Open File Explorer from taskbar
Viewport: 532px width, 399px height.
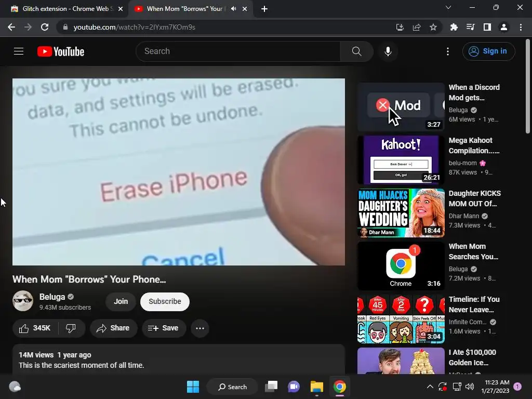click(x=317, y=387)
